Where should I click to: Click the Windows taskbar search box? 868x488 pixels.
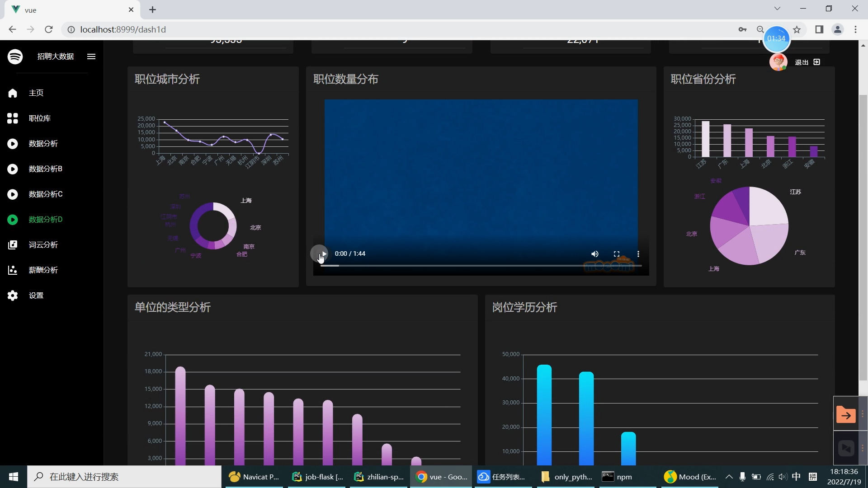[x=124, y=477]
